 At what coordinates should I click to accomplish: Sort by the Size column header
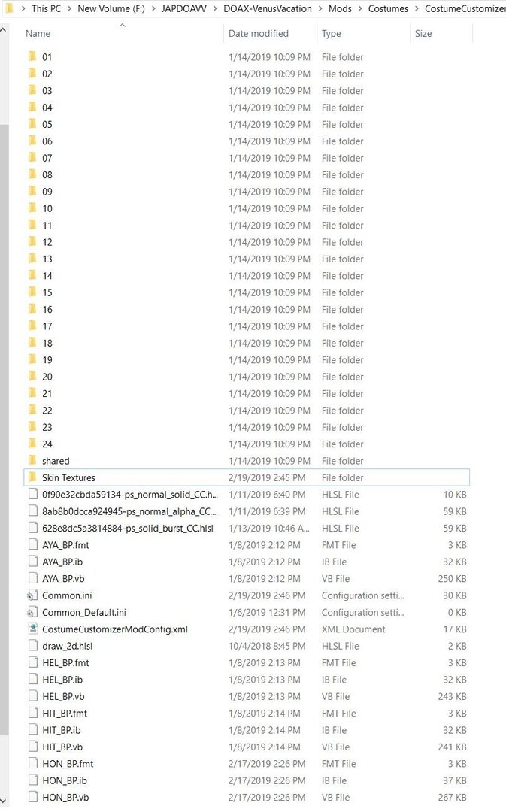click(423, 33)
